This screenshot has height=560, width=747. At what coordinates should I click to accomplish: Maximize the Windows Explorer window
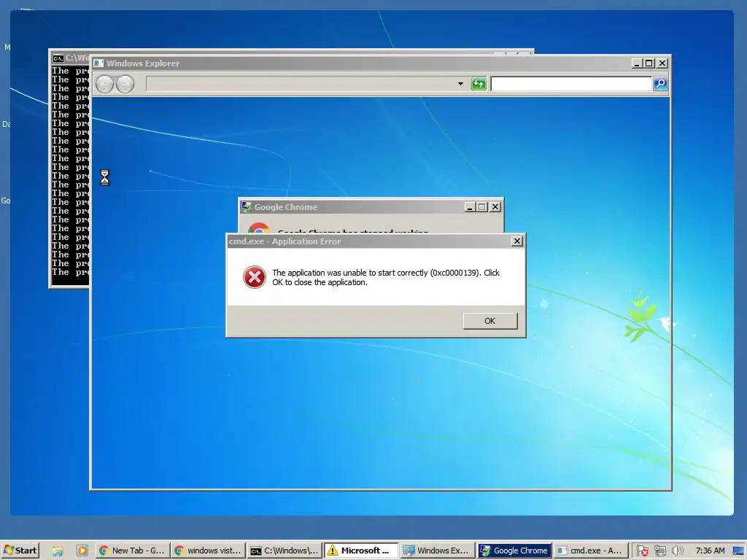tap(649, 63)
